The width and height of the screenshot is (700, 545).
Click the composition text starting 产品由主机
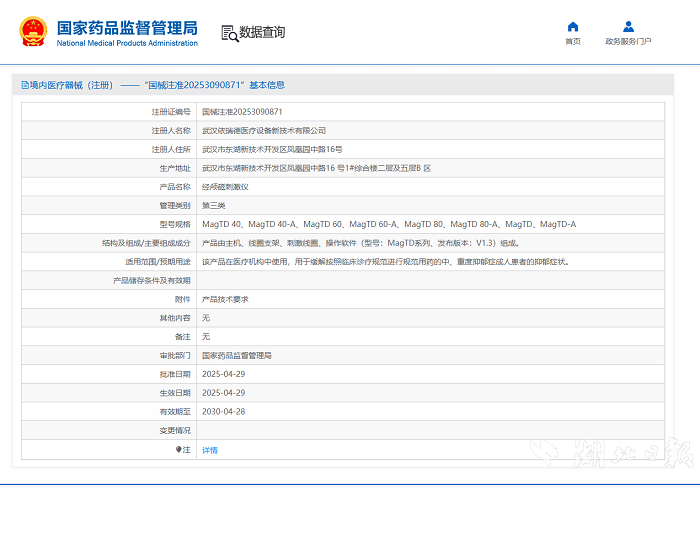(361, 243)
